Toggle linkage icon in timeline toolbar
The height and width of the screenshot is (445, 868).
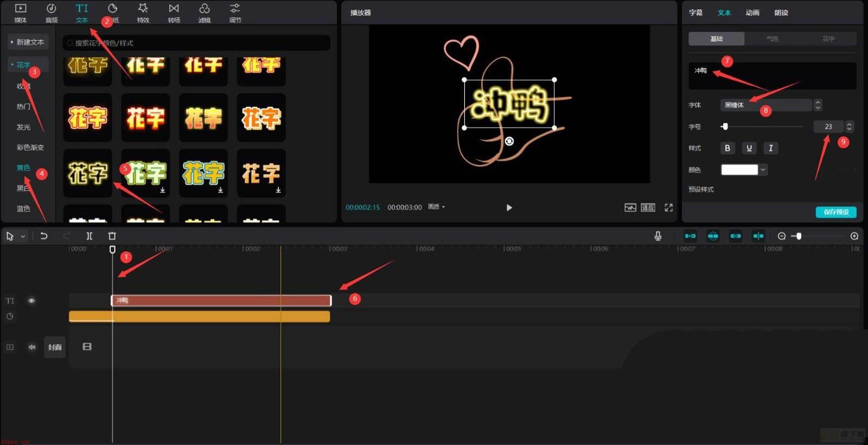click(736, 236)
